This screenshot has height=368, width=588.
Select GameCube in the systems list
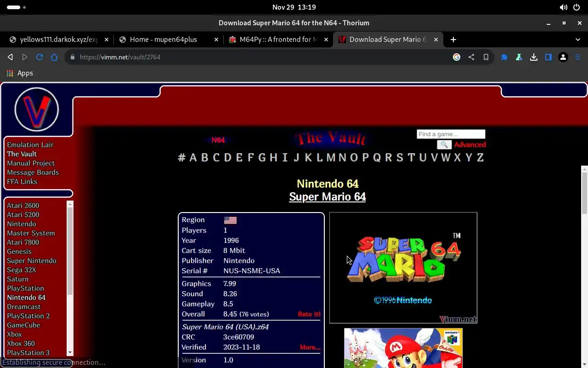pyautogui.click(x=23, y=325)
